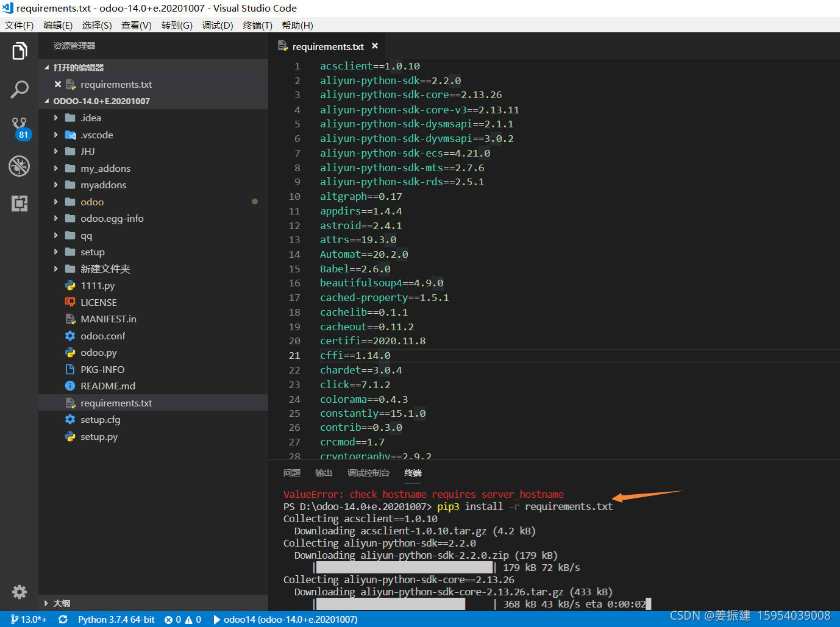This screenshot has height=627, width=840.
Task: Select Python 3.7.4 64-bit interpreter
Action: click(x=116, y=619)
